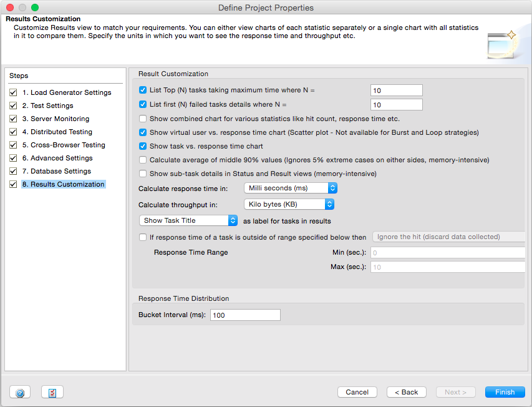Toggle step 5 Cross-Browser Testing checkbox
532x407 pixels.
pos(13,145)
